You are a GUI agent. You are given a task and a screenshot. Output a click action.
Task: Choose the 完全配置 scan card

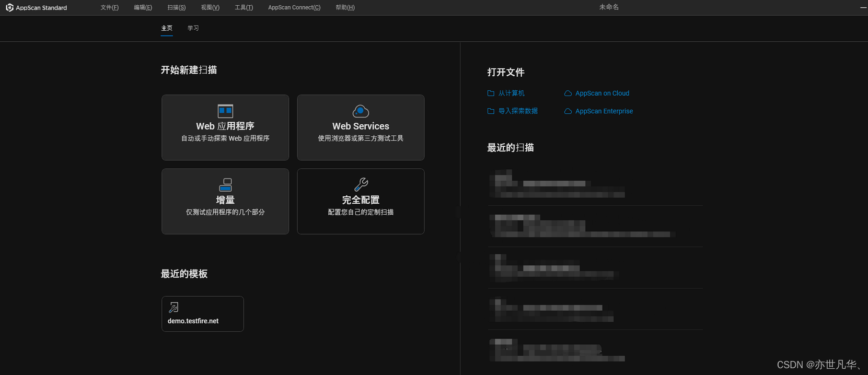(361, 201)
